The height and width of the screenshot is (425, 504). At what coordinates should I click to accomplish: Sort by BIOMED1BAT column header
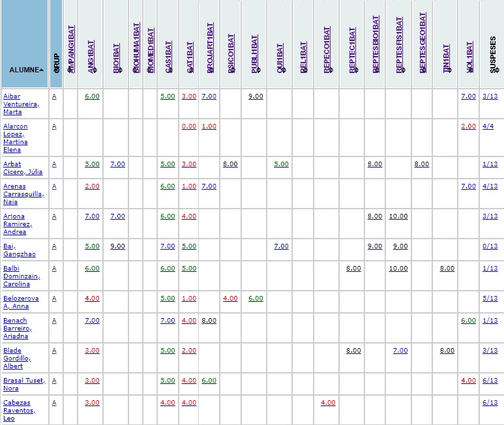point(151,50)
